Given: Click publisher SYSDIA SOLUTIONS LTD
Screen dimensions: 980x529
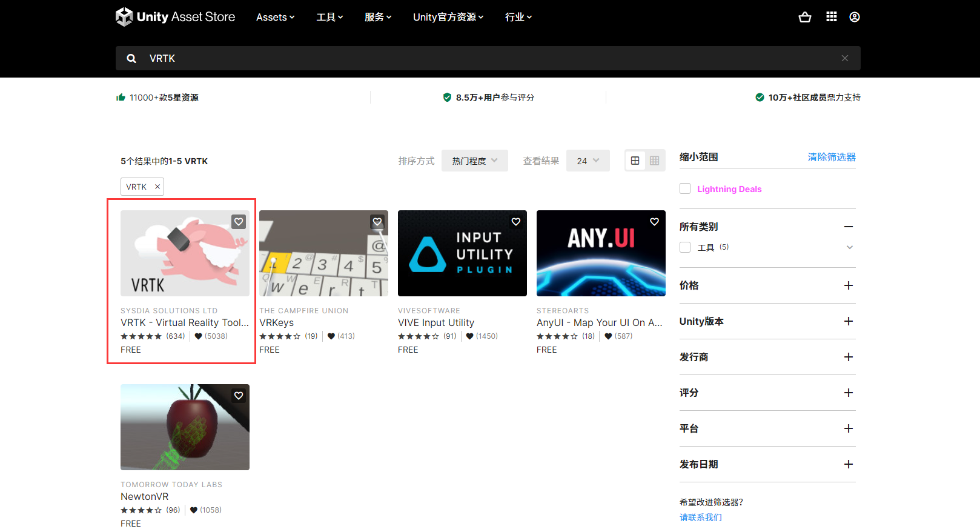Looking at the screenshot, I should (169, 310).
